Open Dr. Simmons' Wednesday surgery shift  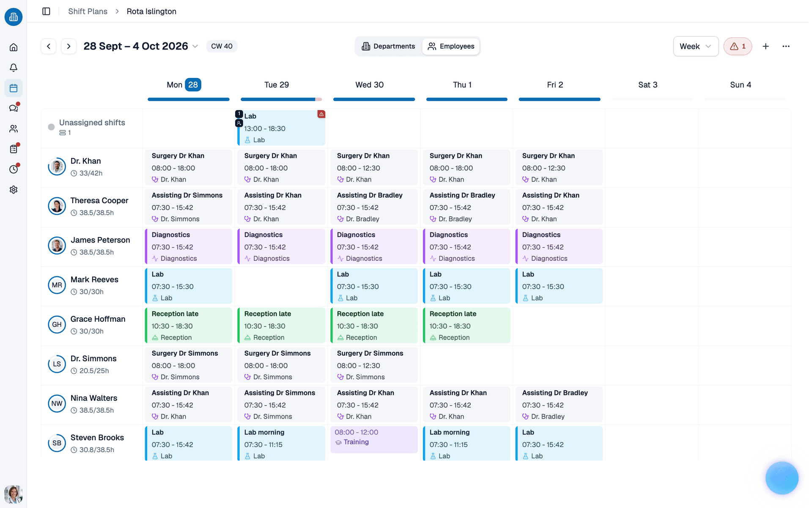click(374, 365)
